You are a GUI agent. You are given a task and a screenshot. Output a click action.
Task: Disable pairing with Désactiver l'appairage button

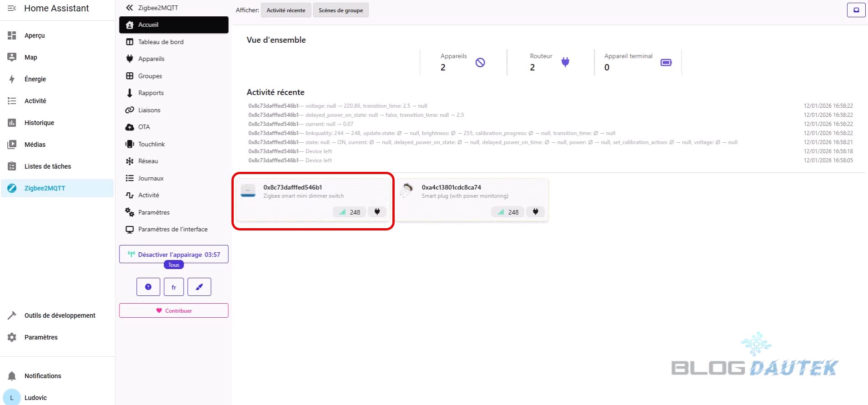(174, 254)
